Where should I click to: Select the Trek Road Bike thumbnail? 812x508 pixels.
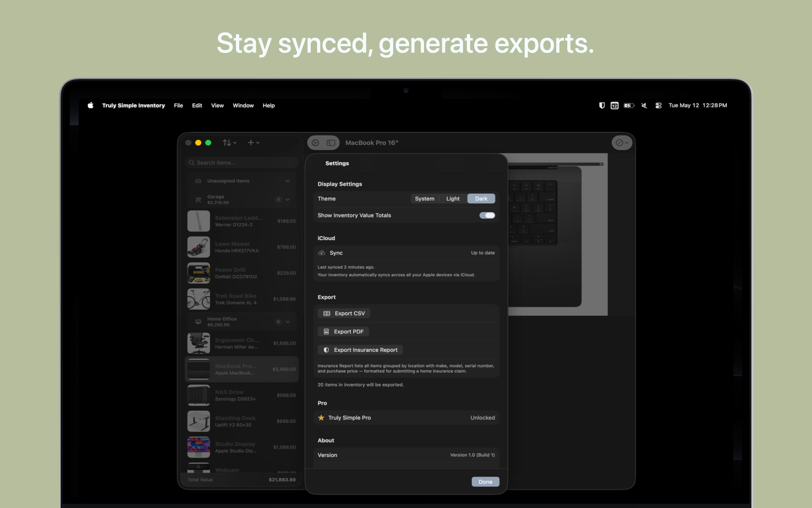(199, 299)
